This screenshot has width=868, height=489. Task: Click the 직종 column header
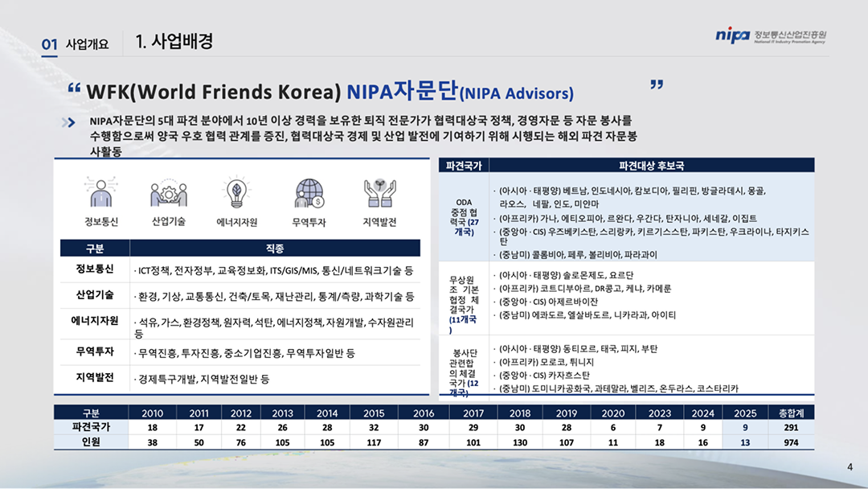pyautogui.click(x=273, y=249)
